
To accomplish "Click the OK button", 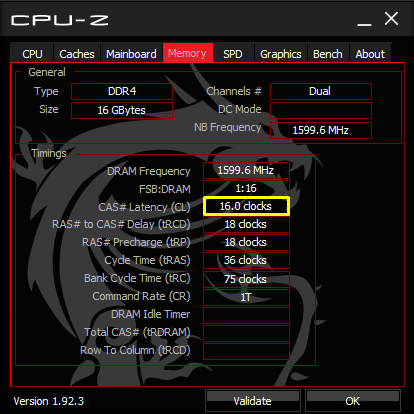I will pyautogui.click(x=353, y=401).
